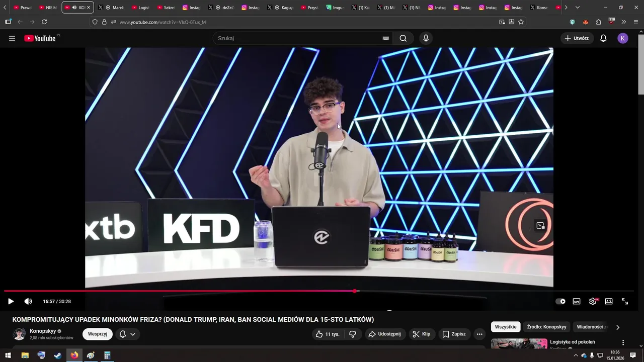Go back in browser history
Viewport: 644px width, 362px height.
20,22
